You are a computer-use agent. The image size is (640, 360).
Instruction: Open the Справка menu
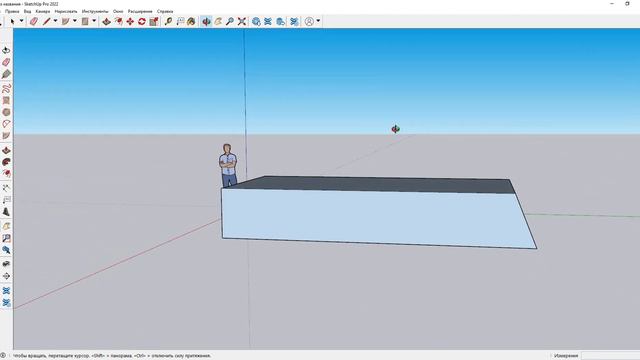[165, 11]
